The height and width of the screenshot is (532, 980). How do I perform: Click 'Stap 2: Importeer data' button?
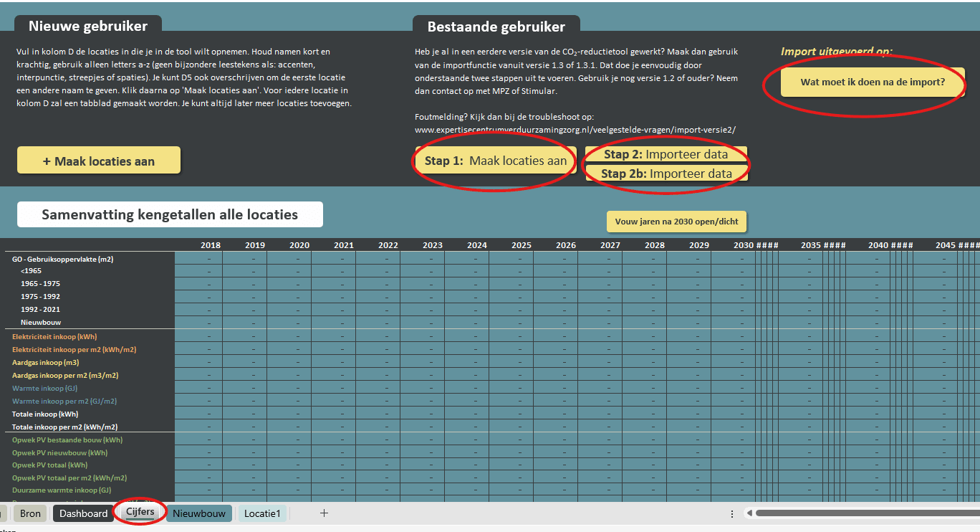coord(666,154)
